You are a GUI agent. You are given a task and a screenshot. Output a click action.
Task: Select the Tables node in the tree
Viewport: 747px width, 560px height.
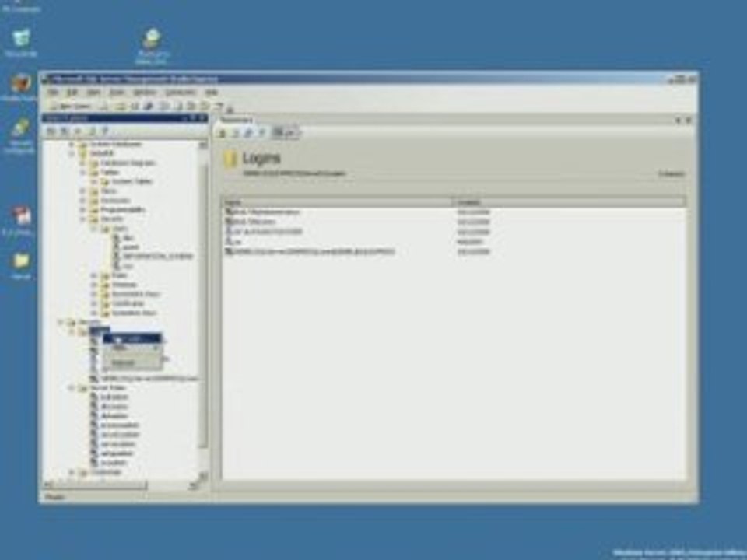click(x=110, y=172)
